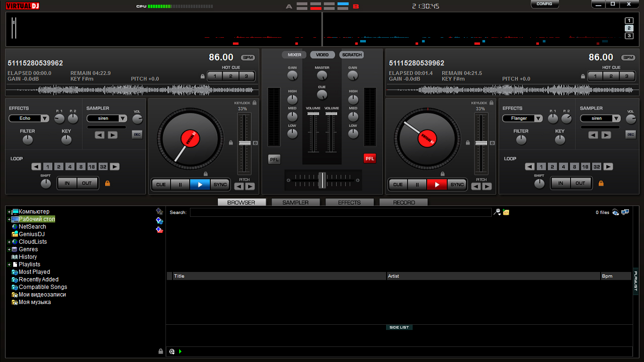Image resolution: width=644 pixels, height=362 pixels.
Task: Open the RECORD tab
Action: [404, 202]
